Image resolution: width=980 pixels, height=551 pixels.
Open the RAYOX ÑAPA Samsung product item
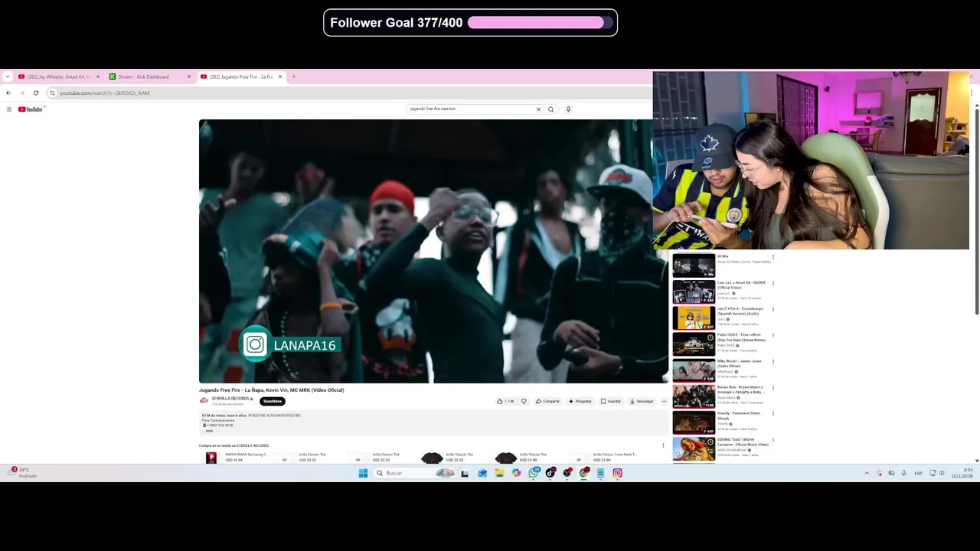[x=234, y=458]
